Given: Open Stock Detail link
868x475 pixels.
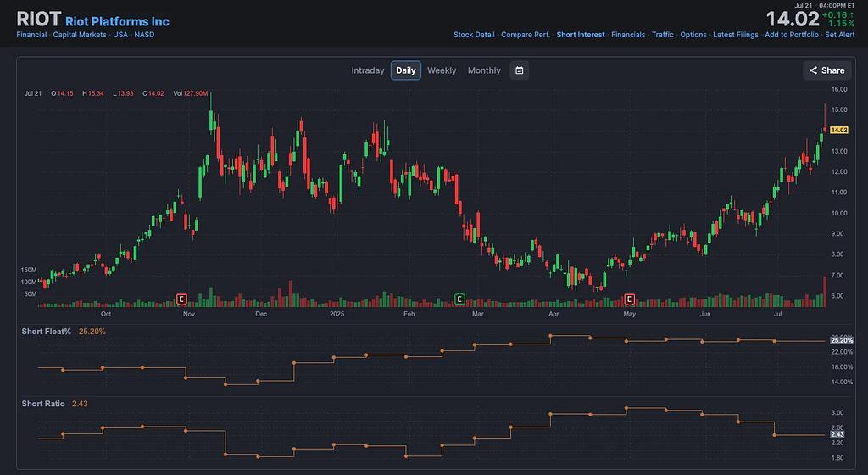Looking at the screenshot, I should pyautogui.click(x=474, y=34).
